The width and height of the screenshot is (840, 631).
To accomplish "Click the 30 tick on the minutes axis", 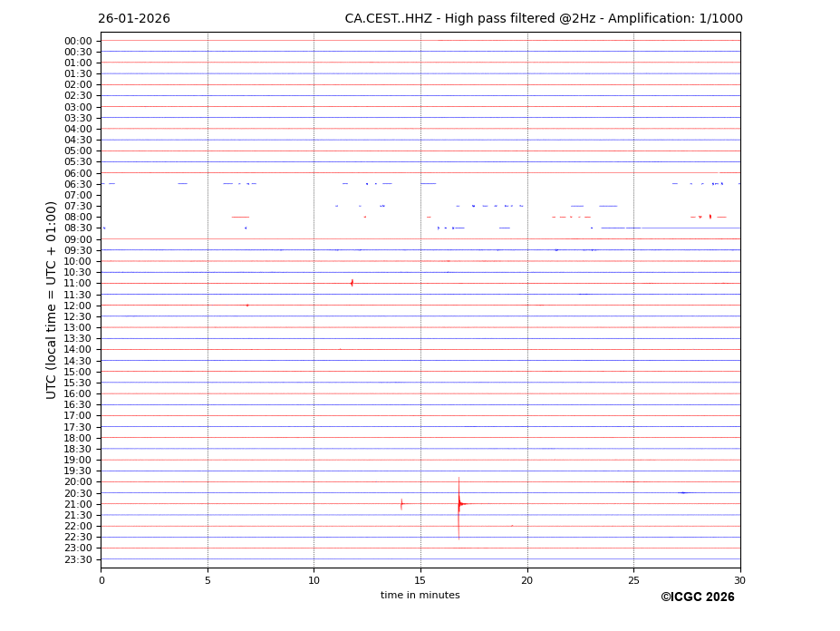I will click(x=739, y=580).
